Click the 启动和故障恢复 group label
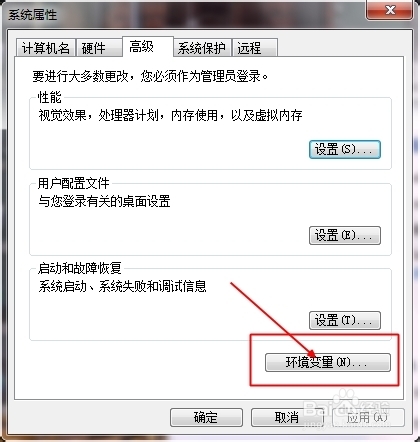The image size is (420, 442). coord(80,268)
